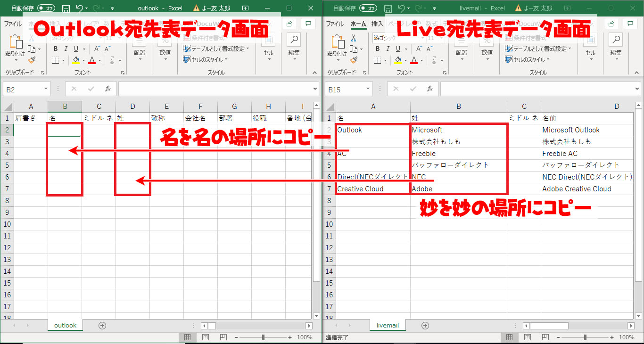Click Save icon in livemail window title bar
644x344 pixels.
coord(388,8)
